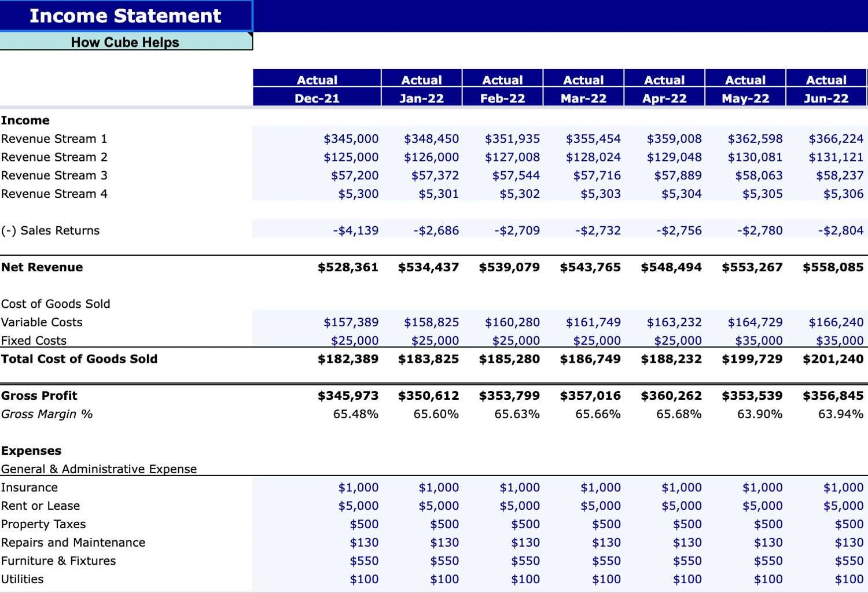Viewport: 868px width, 593px height.
Task: Select the "Net Revenue" row label
Action: point(42,267)
